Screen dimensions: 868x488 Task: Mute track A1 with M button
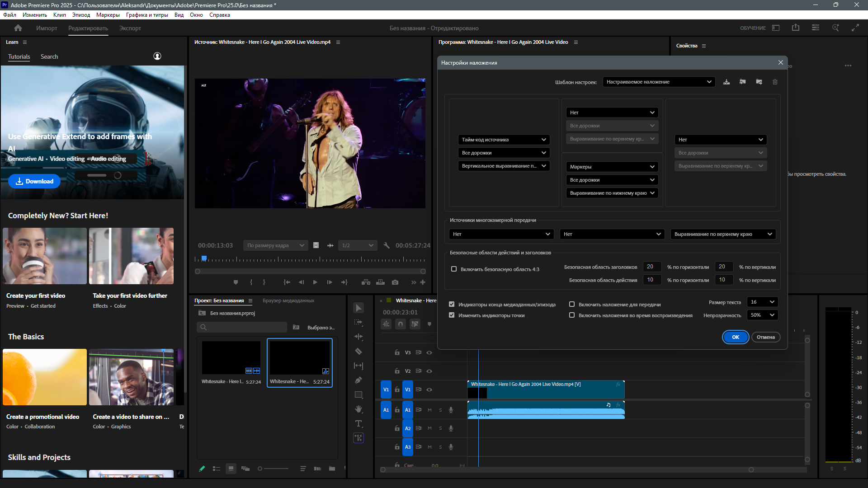[x=429, y=410]
